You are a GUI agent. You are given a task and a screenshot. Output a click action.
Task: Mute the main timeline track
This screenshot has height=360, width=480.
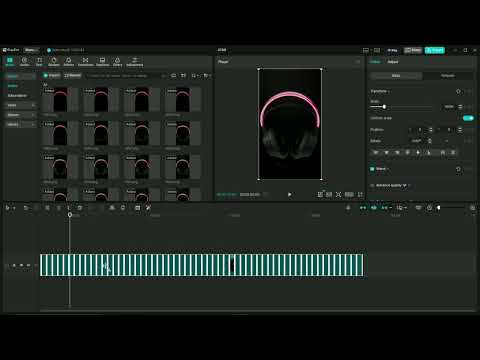click(28, 265)
